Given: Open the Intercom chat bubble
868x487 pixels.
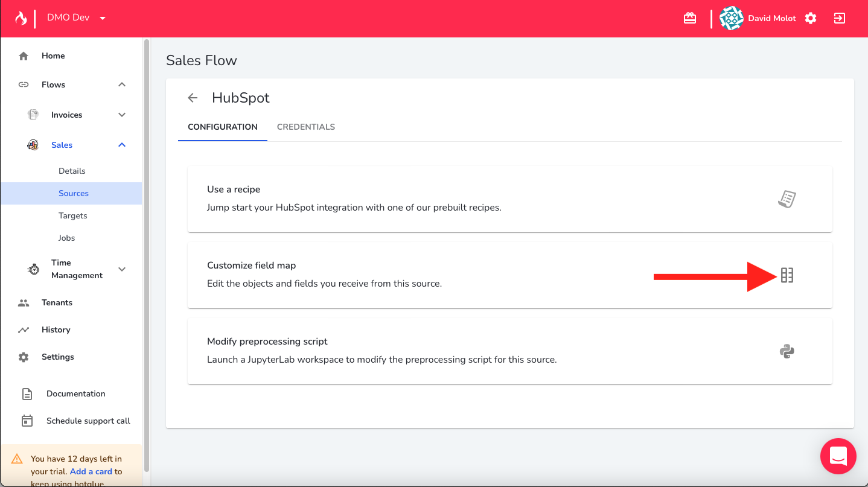Looking at the screenshot, I should [x=838, y=456].
